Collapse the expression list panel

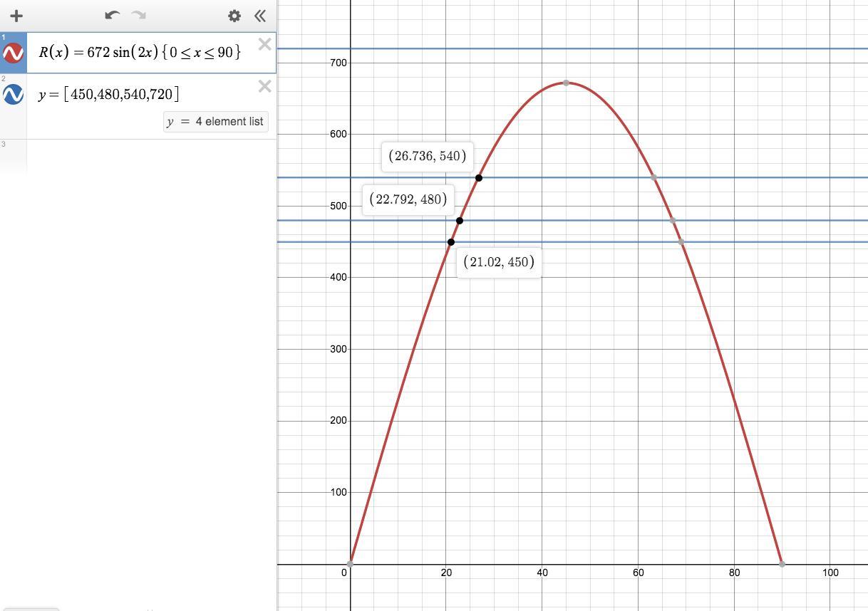(x=260, y=16)
